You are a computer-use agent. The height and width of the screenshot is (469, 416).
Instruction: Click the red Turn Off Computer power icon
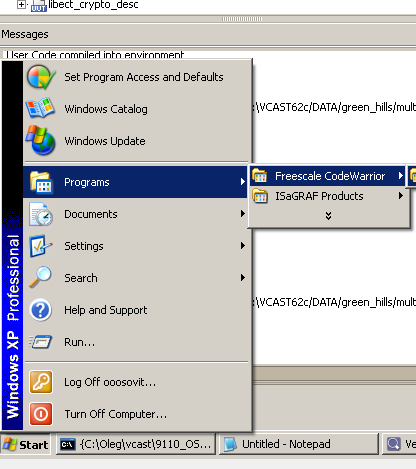41,414
